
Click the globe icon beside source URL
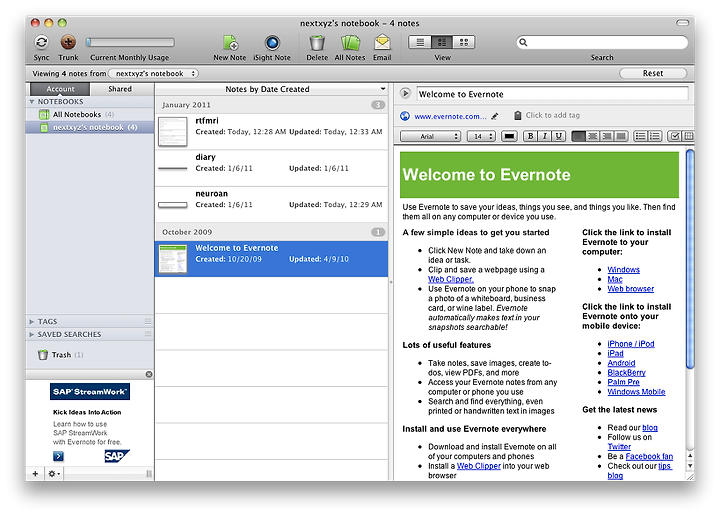405,116
